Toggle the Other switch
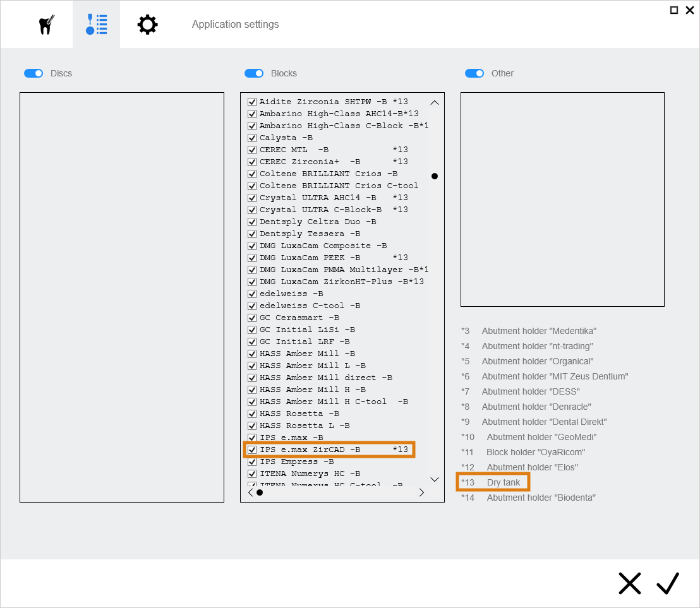Viewport: 700px width, 608px height. click(x=474, y=73)
